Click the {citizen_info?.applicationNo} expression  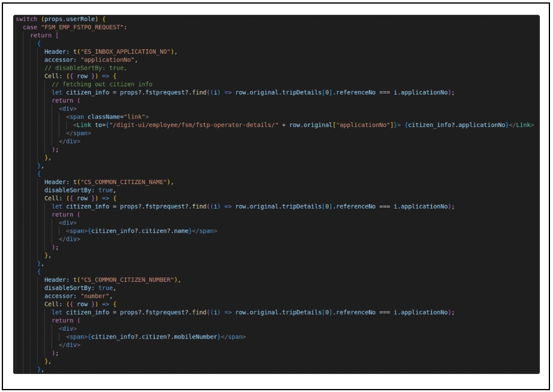(x=456, y=125)
